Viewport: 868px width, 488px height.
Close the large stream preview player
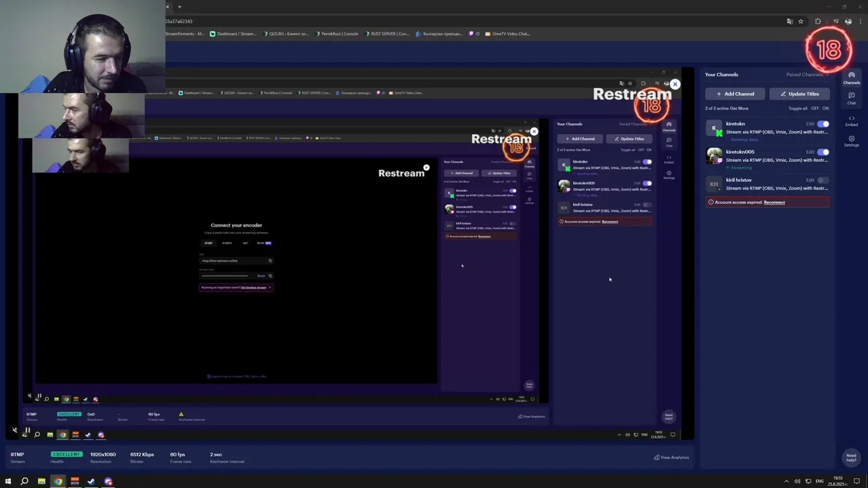(675, 84)
